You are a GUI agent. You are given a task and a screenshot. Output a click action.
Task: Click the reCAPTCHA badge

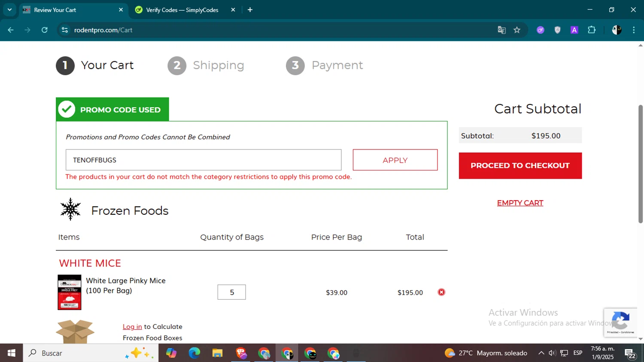pos(620,322)
